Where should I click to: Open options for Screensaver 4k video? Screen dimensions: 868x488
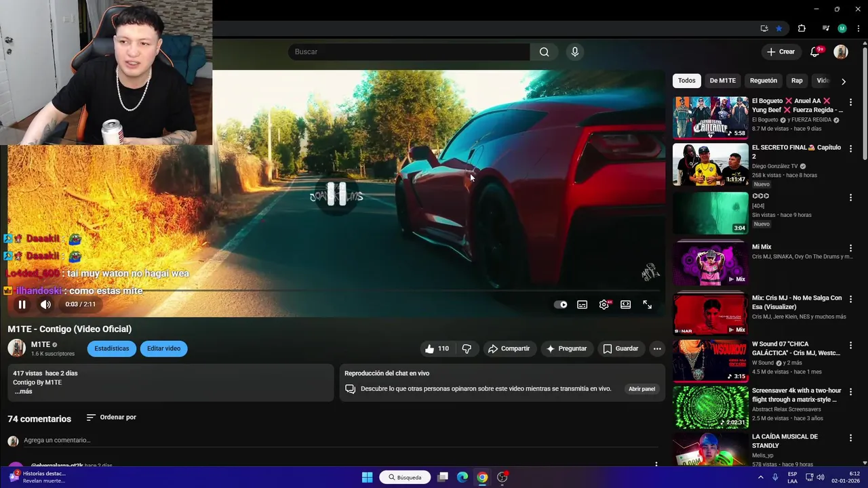pyautogui.click(x=850, y=392)
